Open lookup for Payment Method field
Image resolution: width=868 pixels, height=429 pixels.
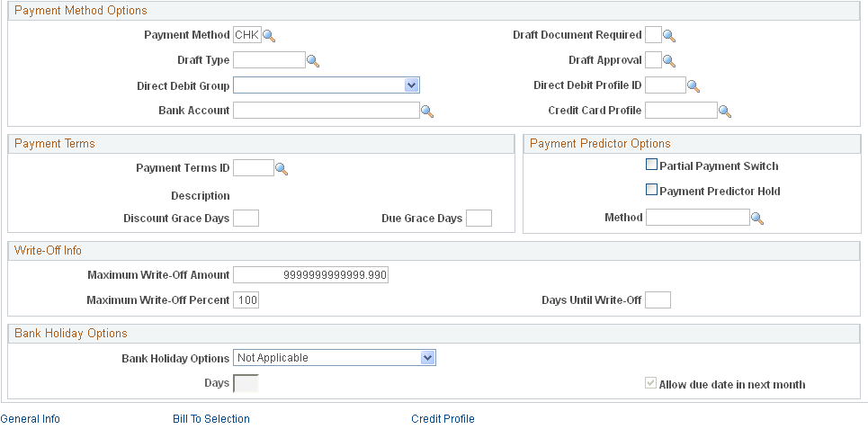pos(269,36)
